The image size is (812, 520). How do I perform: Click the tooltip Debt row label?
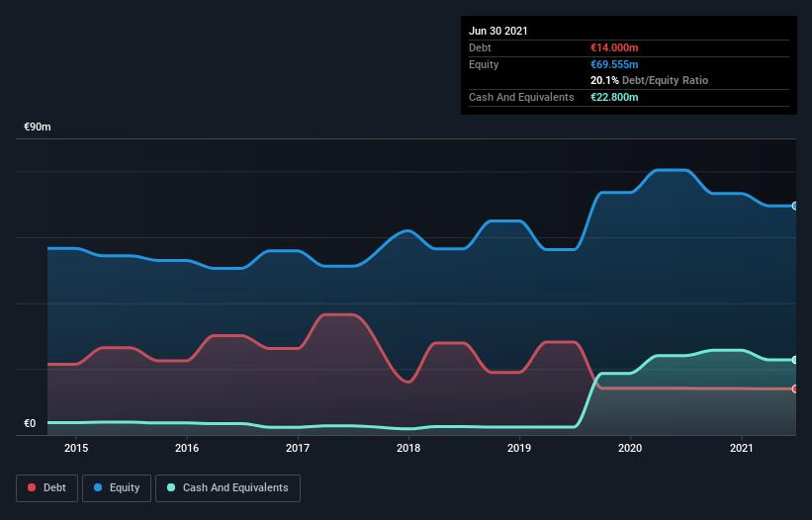point(480,47)
